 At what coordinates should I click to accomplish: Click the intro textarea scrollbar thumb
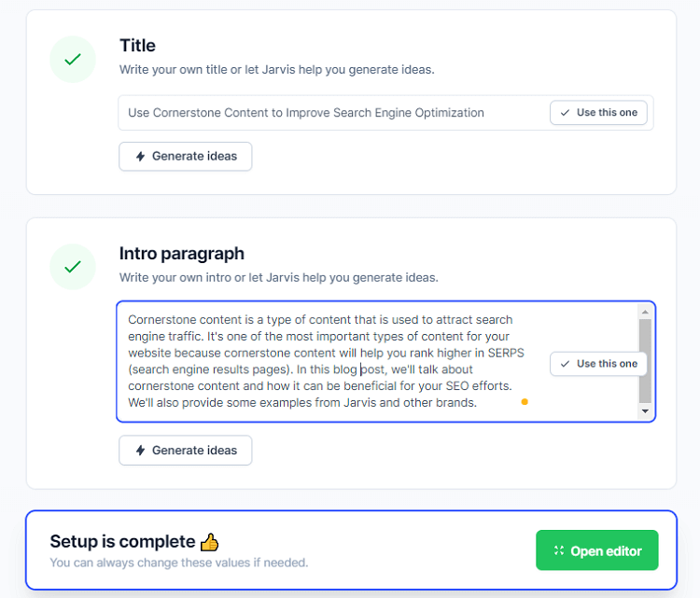pos(645,361)
